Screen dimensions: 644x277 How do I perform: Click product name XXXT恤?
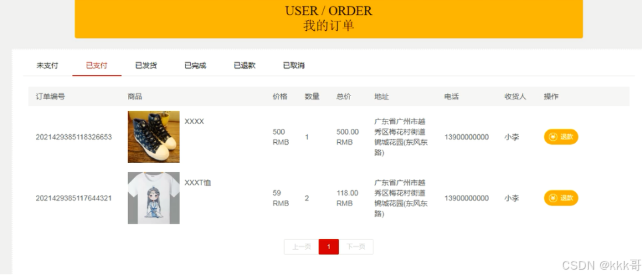[197, 183]
